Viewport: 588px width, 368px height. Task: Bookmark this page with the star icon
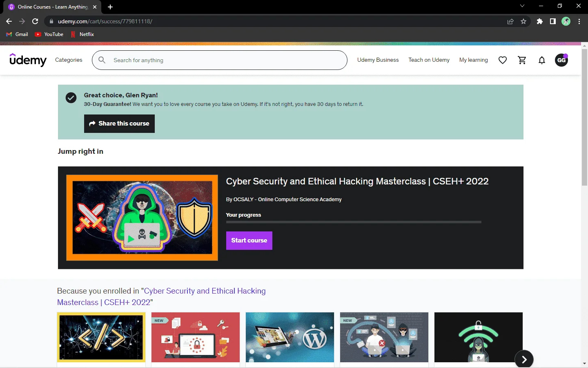tap(523, 21)
